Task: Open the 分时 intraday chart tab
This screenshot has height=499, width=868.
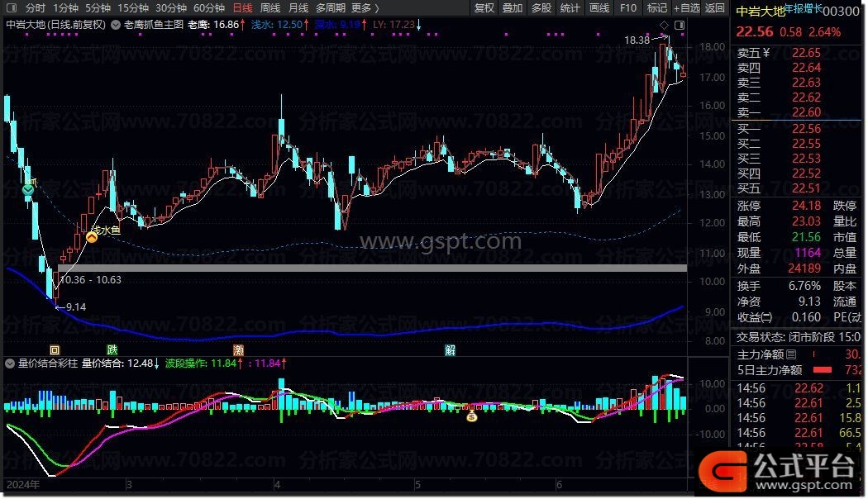Action: coord(35,8)
